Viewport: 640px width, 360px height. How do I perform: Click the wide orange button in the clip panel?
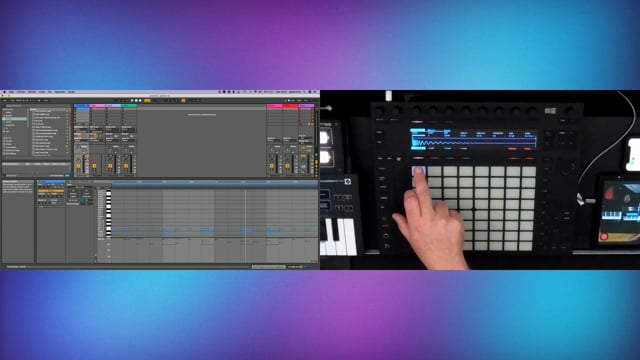51,191
